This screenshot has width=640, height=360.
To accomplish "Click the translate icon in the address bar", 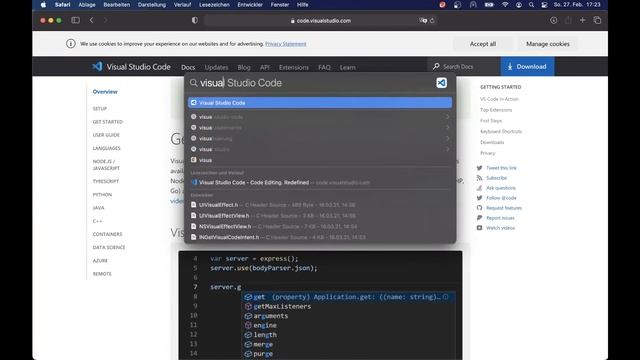I will pos(423,20).
